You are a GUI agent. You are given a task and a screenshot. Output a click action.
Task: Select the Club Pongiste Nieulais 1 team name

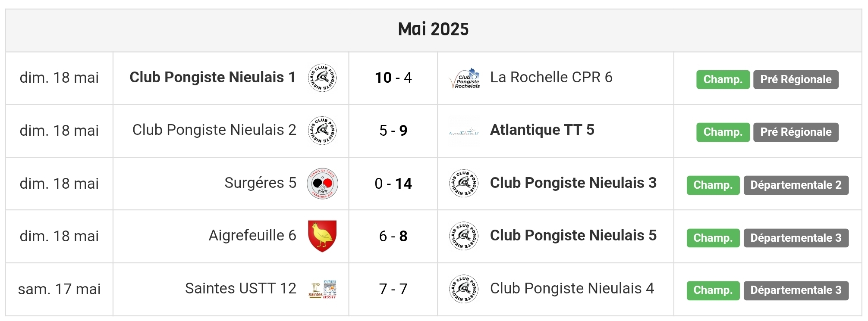(x=213, y=77)
